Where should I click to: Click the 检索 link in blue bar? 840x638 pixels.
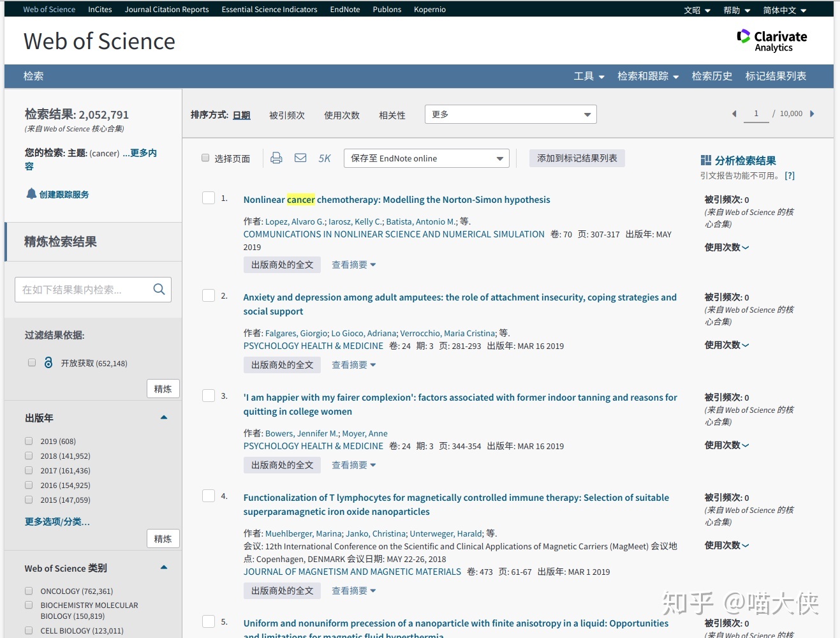34,76
